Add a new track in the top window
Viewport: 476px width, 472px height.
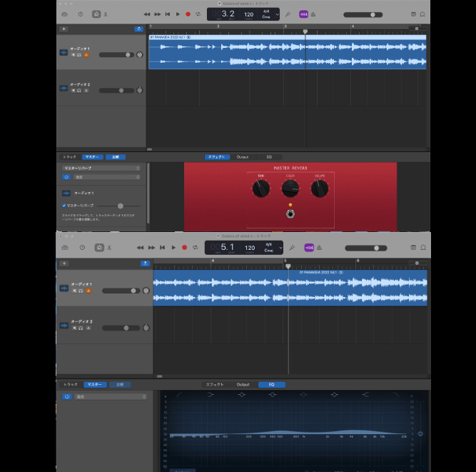point(64,29)
